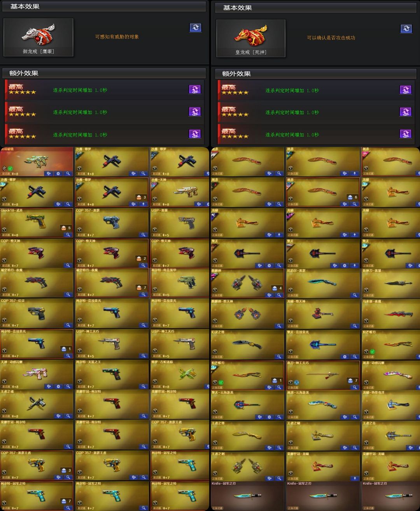Select the 马来剑-夜魔 weapon card

tap(391, 314)
